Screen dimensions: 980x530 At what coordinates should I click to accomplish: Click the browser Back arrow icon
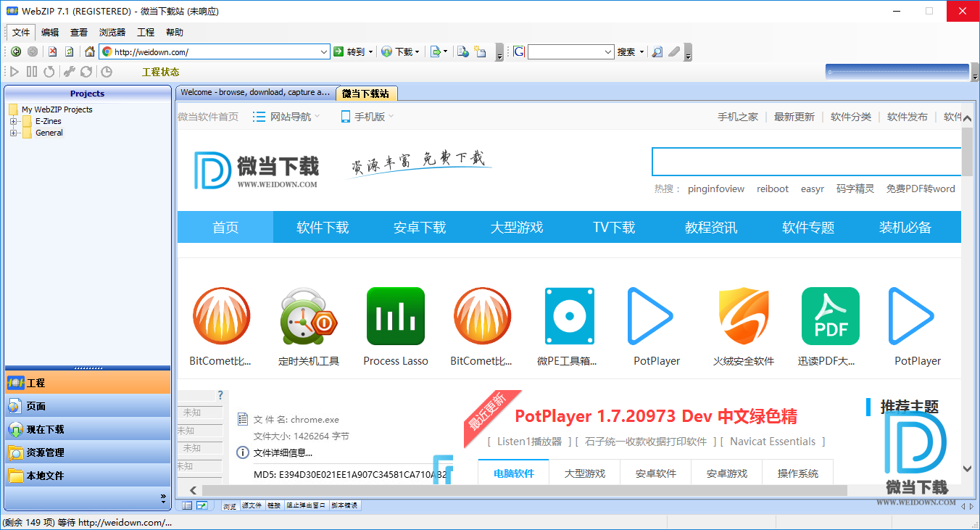[16, 51]
